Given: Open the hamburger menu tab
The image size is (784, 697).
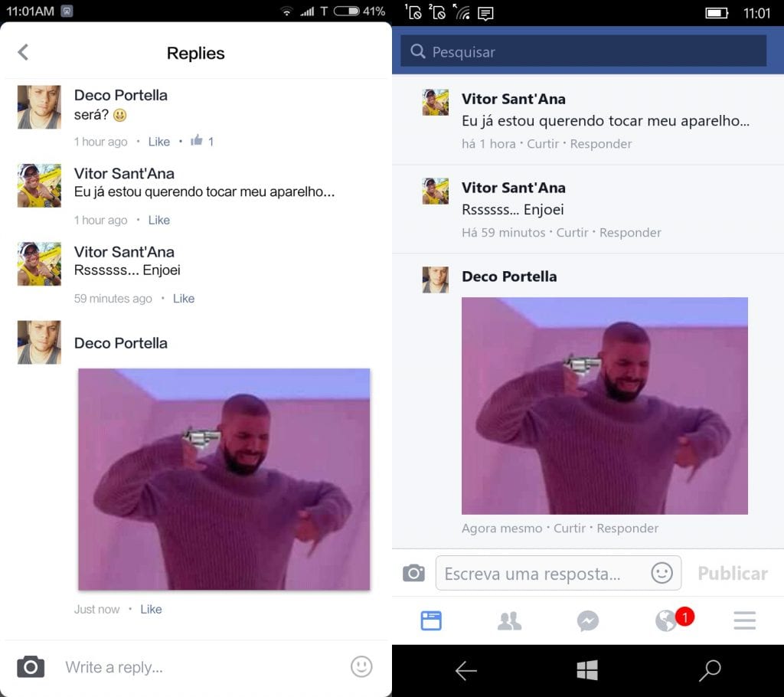Looking at the screenshot, I should click(x=744, y=620).
